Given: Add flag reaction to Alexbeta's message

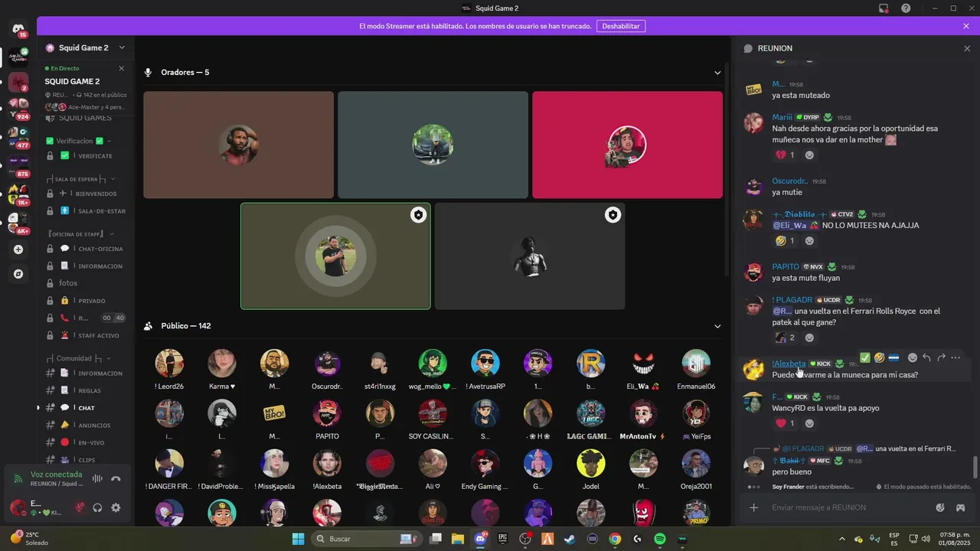Looking at the screenshot, I should pos(893,357).
